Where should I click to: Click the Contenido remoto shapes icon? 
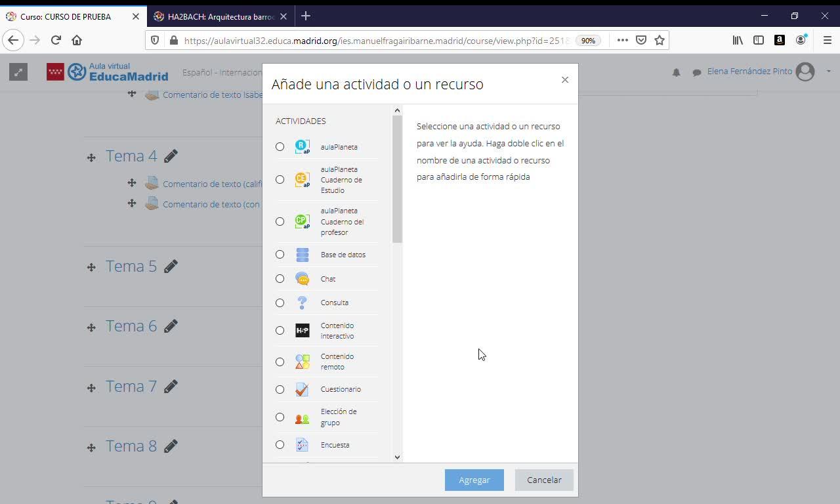pyautogui.click(x=303, y=362)
